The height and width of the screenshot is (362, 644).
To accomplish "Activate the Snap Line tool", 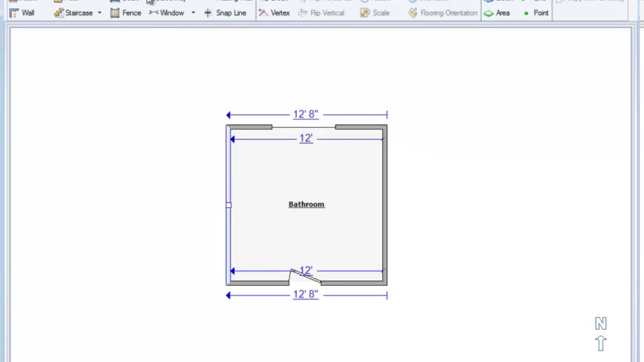I will point(225,13).
